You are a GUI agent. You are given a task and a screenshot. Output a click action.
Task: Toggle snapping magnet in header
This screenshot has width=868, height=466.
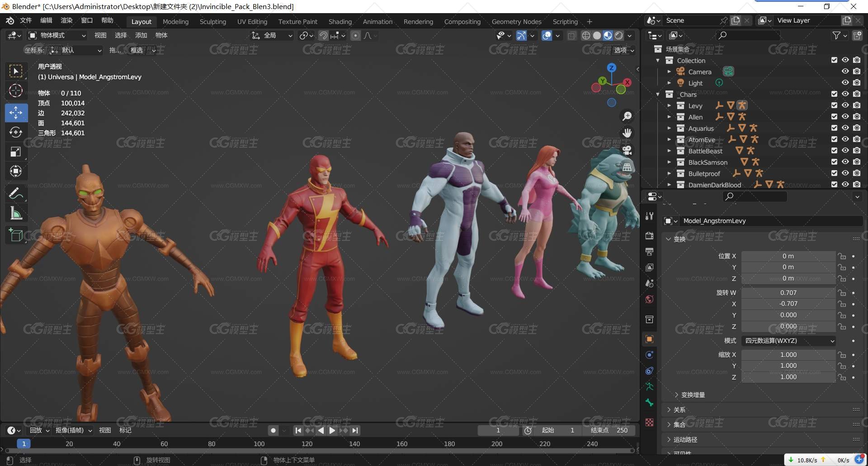(323, 36)
